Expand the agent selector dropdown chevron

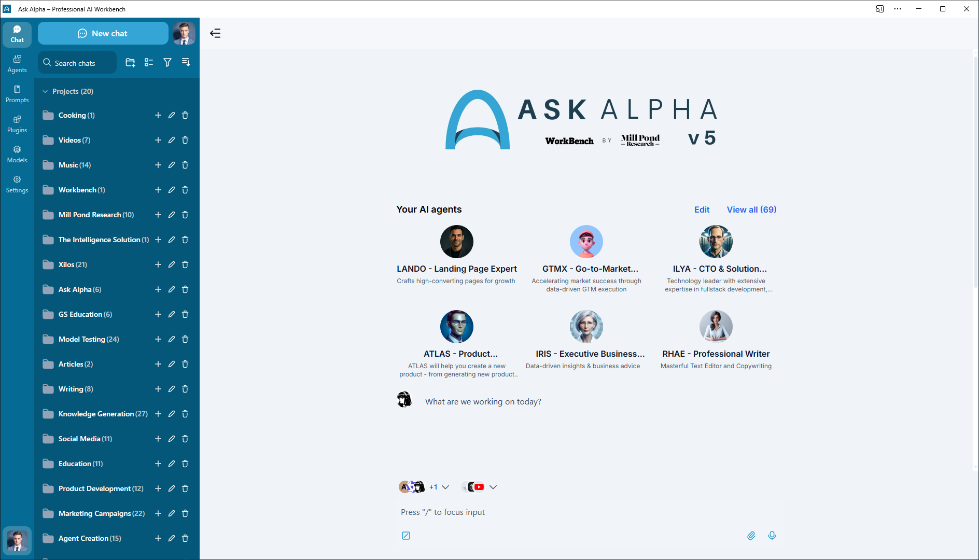point(445,487)
